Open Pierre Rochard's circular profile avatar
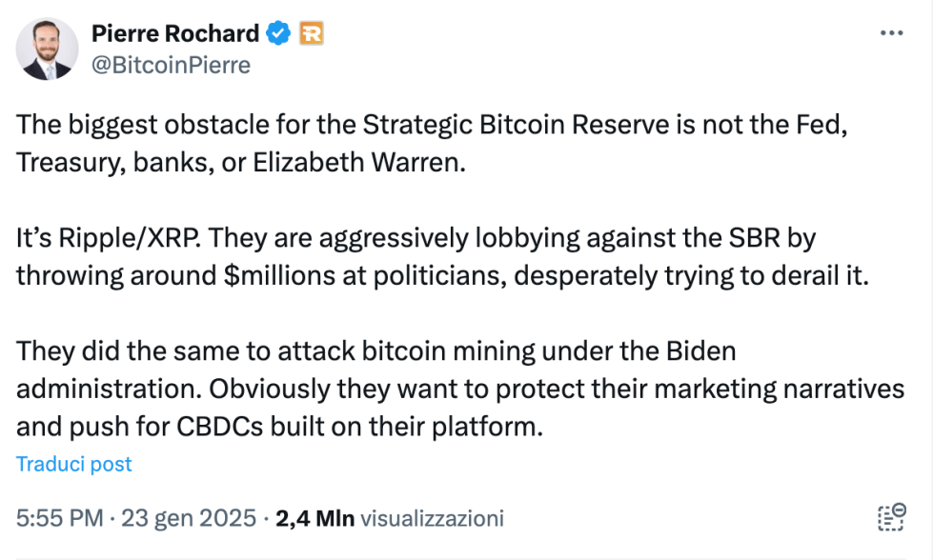Image resolution: width=933 pixels, height=560 pixels. [x=48, y=48]
